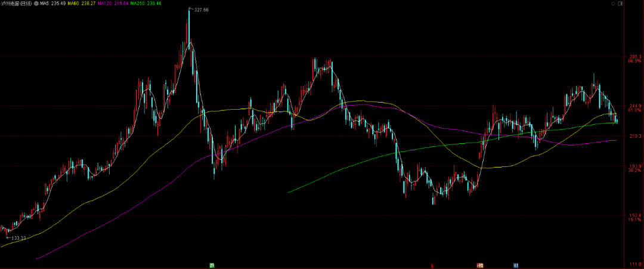
Task: Open the dropdown beside the stock title
Action: click(x=38, y=4)
